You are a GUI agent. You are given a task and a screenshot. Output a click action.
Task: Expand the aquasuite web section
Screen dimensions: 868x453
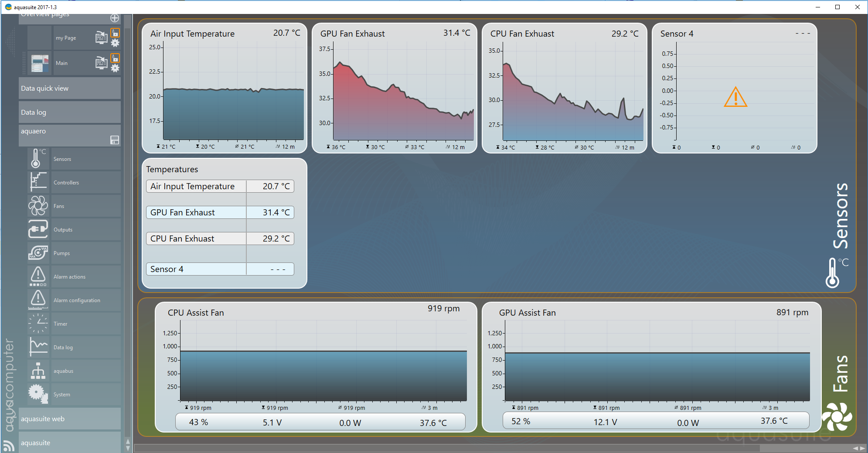pyautogui.click(x=70, y=419)
